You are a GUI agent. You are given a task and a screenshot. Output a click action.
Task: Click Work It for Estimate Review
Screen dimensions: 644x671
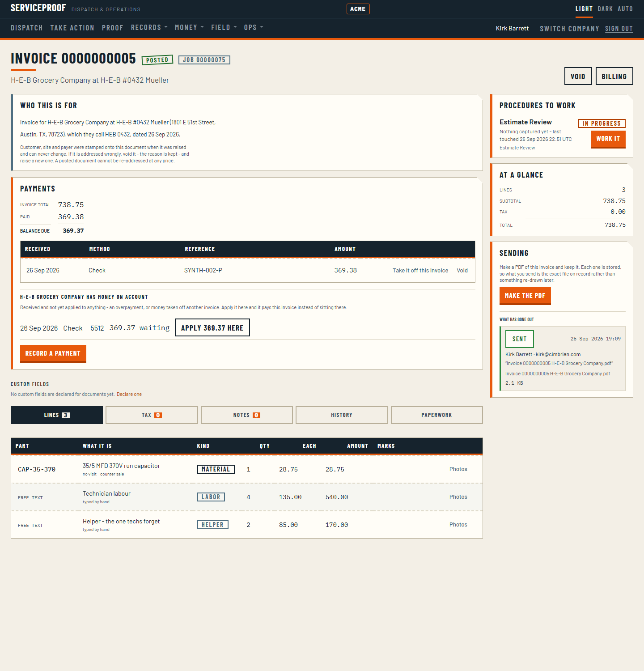click(608, 139)
